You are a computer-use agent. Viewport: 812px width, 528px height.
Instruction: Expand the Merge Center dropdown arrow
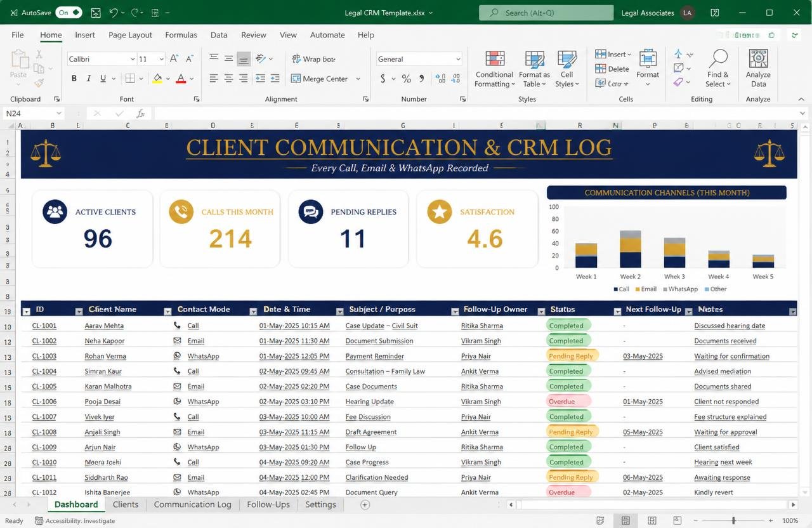point(358,79)
